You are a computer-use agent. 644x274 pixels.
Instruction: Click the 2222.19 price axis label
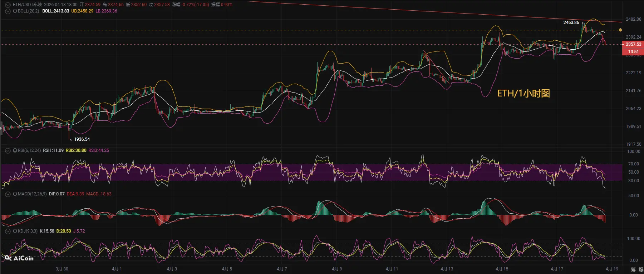click(x=633, y=73)
